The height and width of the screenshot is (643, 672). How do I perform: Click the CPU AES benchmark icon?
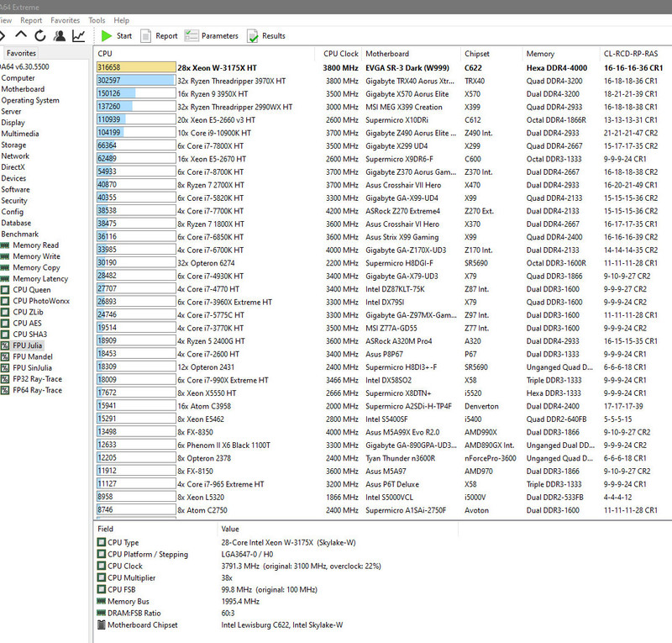[5, 324]
